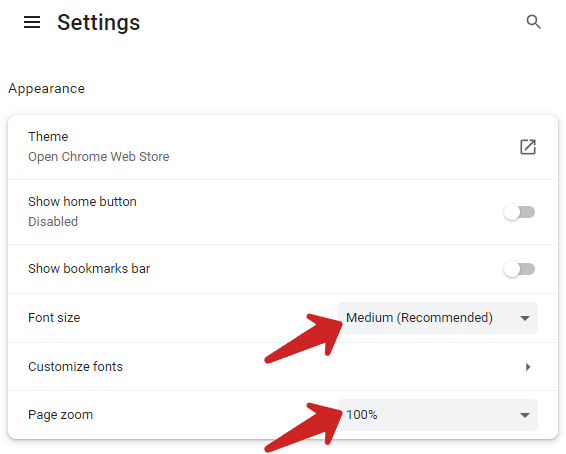Click the Page zoom dropdown arrow
The height and width of the screenshot is (454, 566).
point(525,415)
